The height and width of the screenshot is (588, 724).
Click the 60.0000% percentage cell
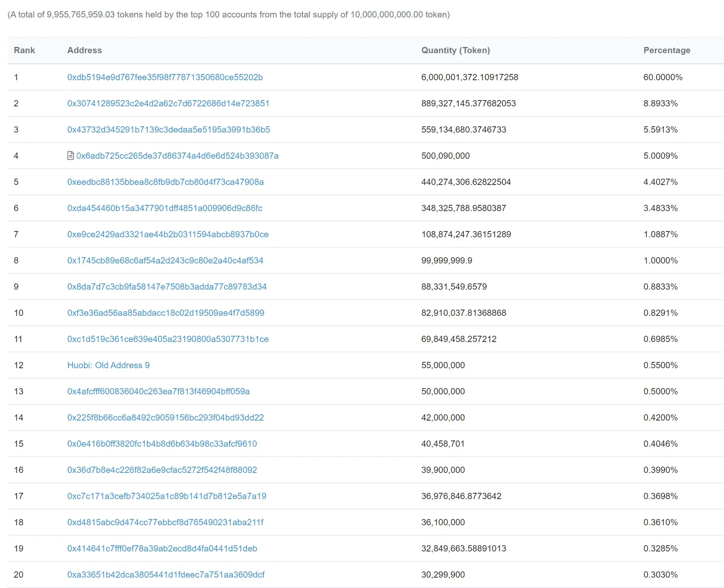point(663,77)
